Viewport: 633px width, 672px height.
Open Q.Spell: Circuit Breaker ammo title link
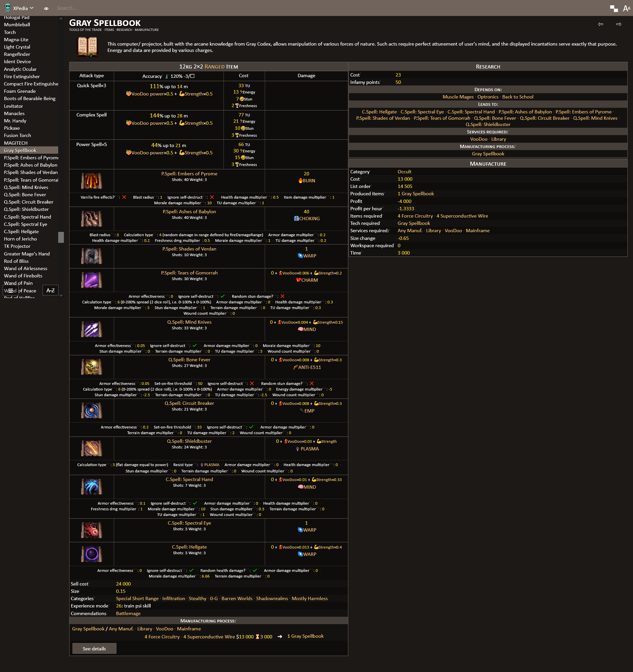coord(189,403)
